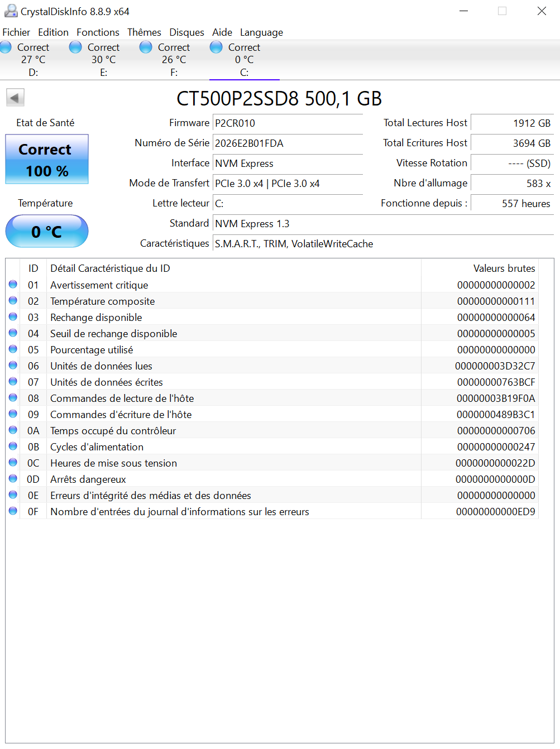The height and width of the screenshot is (749, 560).
Task: Click the transfer mode field PCIe 3.0 x4
Action: (x=288, y=184)
